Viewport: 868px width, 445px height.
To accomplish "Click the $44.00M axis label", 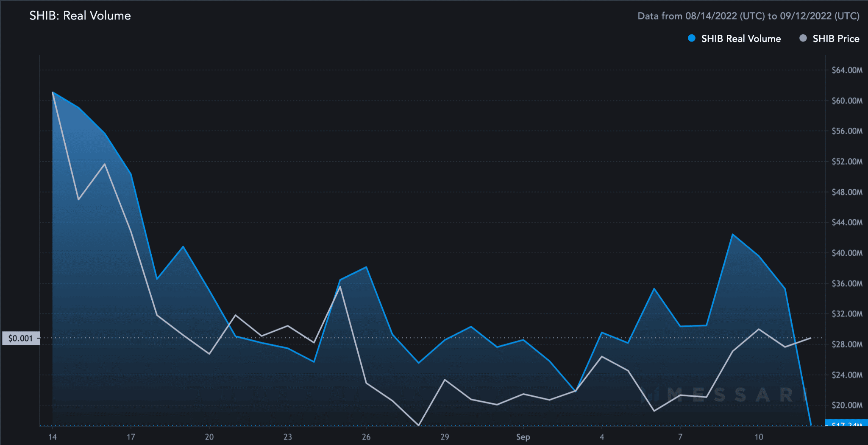I will tap(847, 222).
